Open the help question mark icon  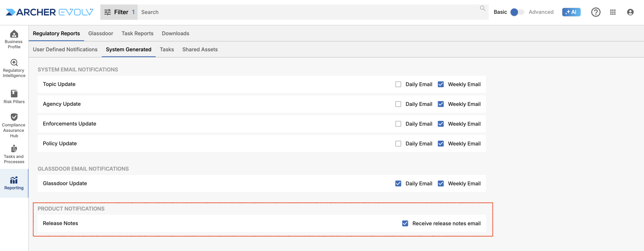coord(595,12)
